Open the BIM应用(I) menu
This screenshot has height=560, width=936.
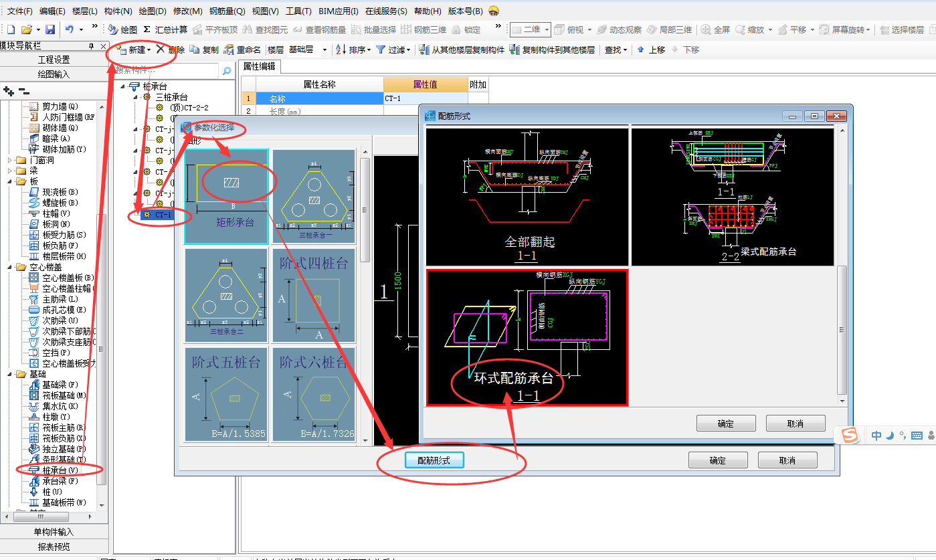(x=339, y=11)
